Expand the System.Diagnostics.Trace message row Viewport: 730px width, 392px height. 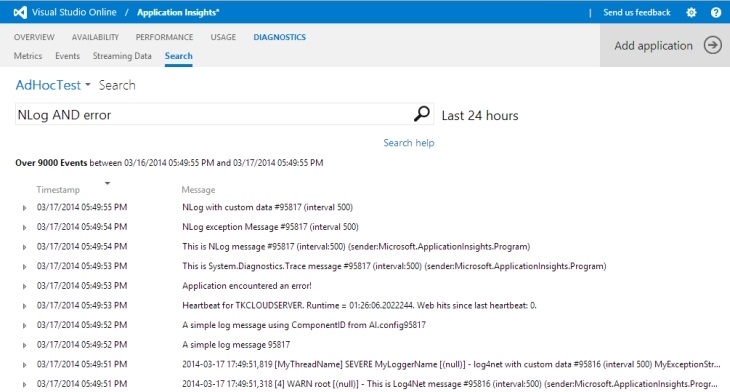point(24,266)
